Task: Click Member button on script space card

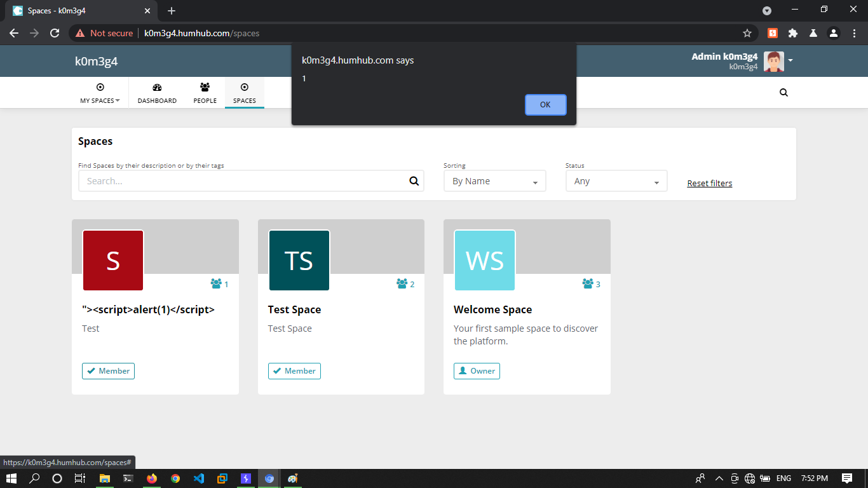Action: click(108, 371)
